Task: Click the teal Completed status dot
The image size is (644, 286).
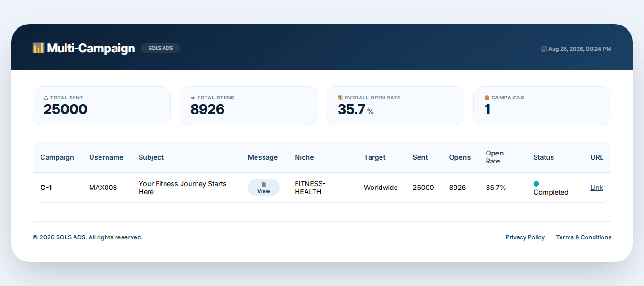Action: [536, 184]
